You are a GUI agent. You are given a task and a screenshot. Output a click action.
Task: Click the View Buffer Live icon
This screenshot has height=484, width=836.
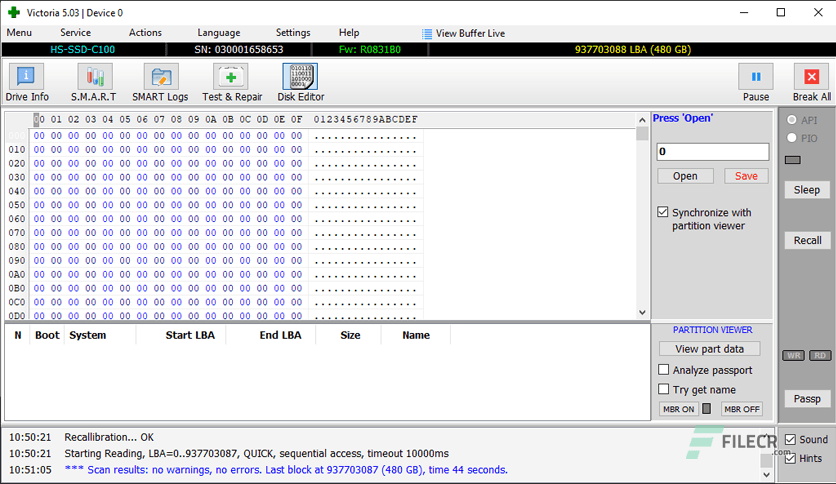427,34
